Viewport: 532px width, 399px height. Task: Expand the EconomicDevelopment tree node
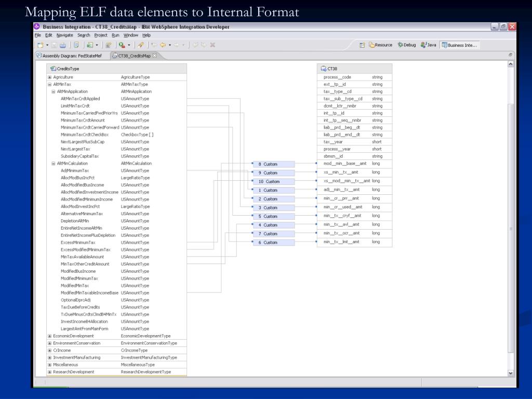[49, 336]
